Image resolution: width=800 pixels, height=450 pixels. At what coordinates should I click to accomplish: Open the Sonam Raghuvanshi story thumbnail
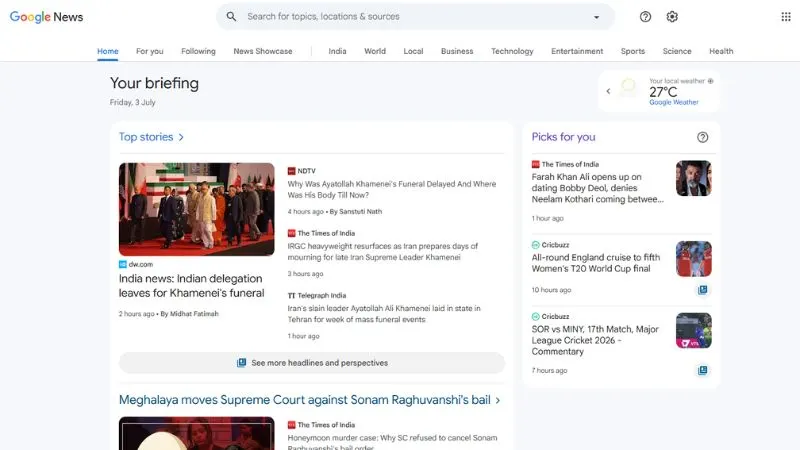coord(196,433)
